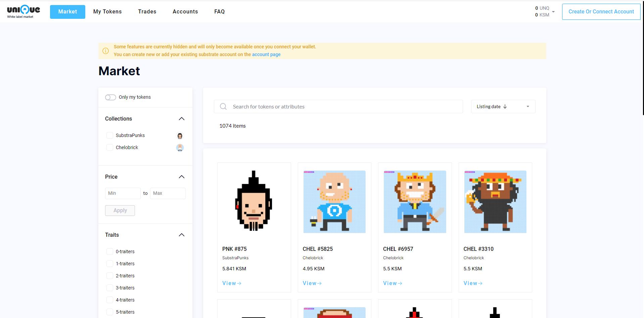Click the search magnifier icon
The width and height of the screenshot is (644, 318).
[x=223, y=106]
